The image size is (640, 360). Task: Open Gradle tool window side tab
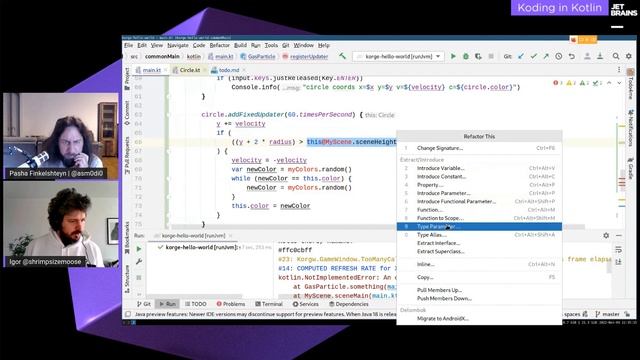[x=631, y=169]
